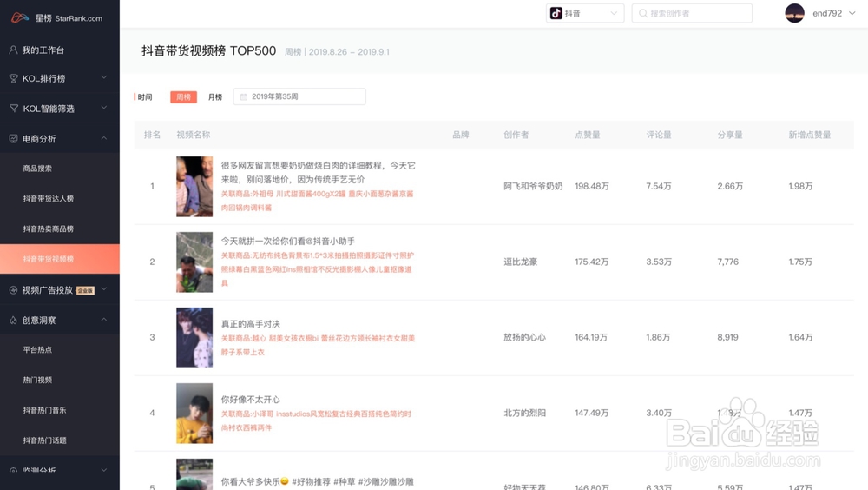
Task: Click the 新增点赞量 column header
Action: (x=809, y=135)
